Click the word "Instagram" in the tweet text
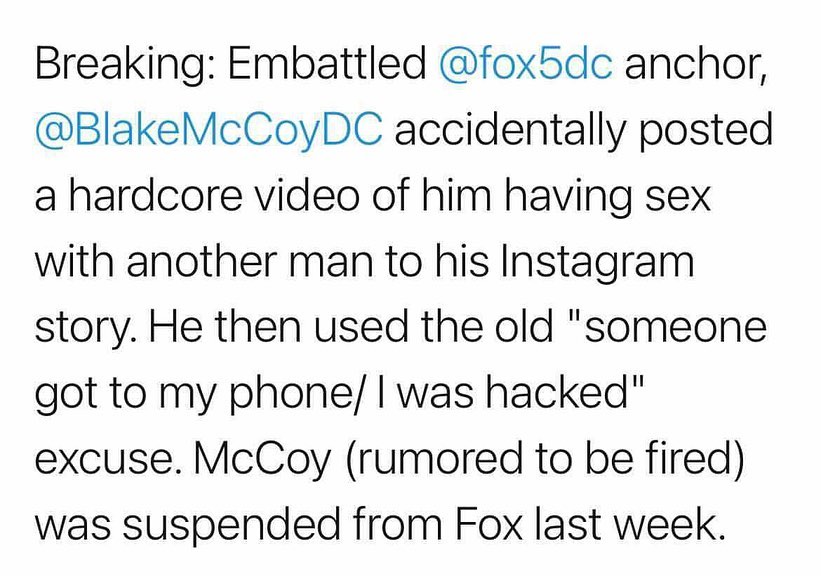The height and width of the screenshot is (576, 821). click(594, 261)
